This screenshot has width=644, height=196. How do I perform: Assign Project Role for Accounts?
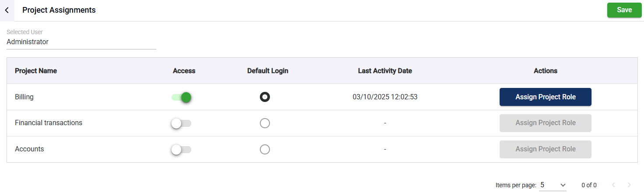click(545, 149)
